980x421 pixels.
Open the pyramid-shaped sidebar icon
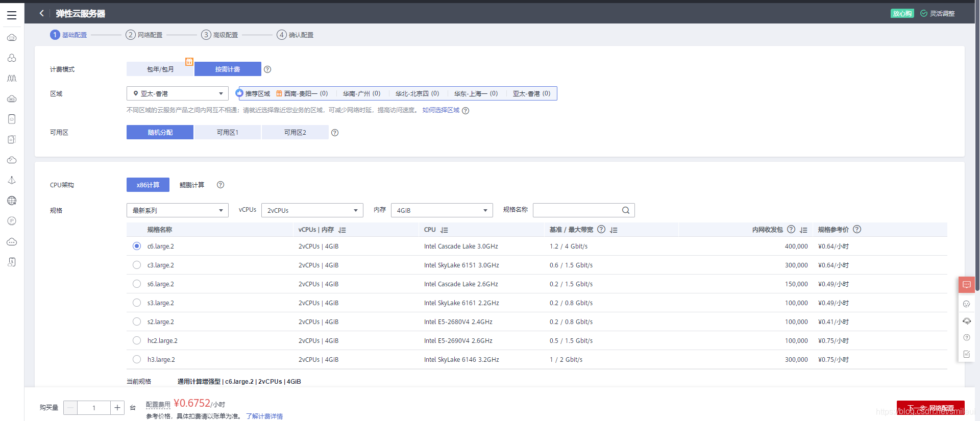(x=12, y=181)
